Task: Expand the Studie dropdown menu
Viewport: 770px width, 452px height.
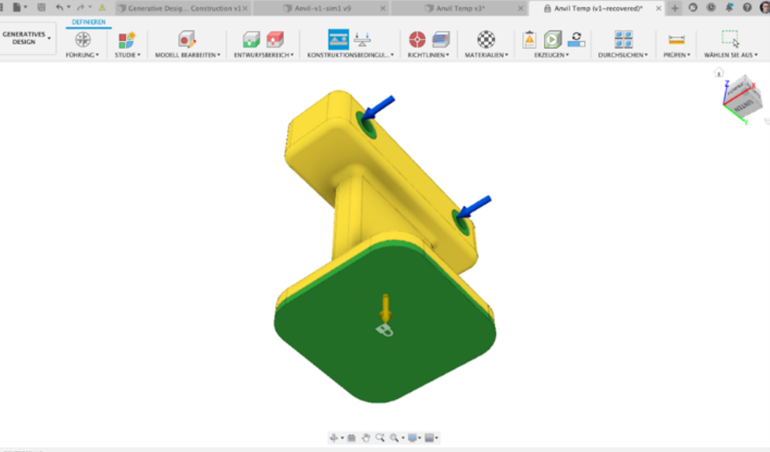Action: 127,55
